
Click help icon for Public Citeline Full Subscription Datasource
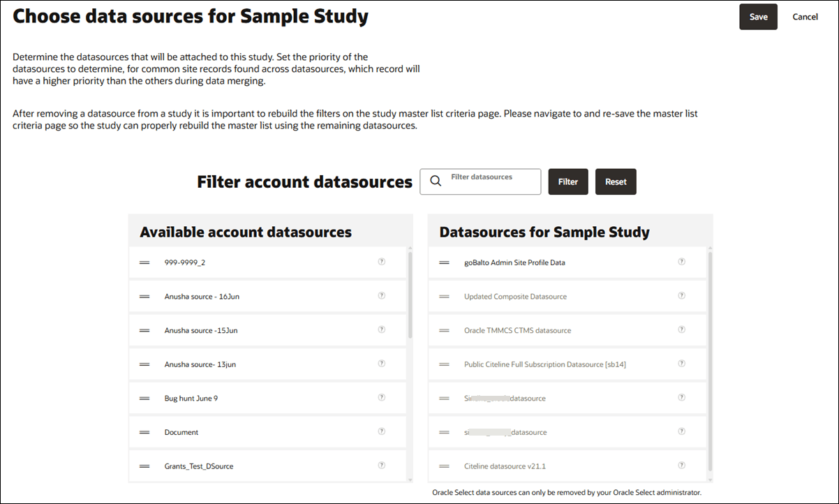pyautogui.click(x=681, y=363)
